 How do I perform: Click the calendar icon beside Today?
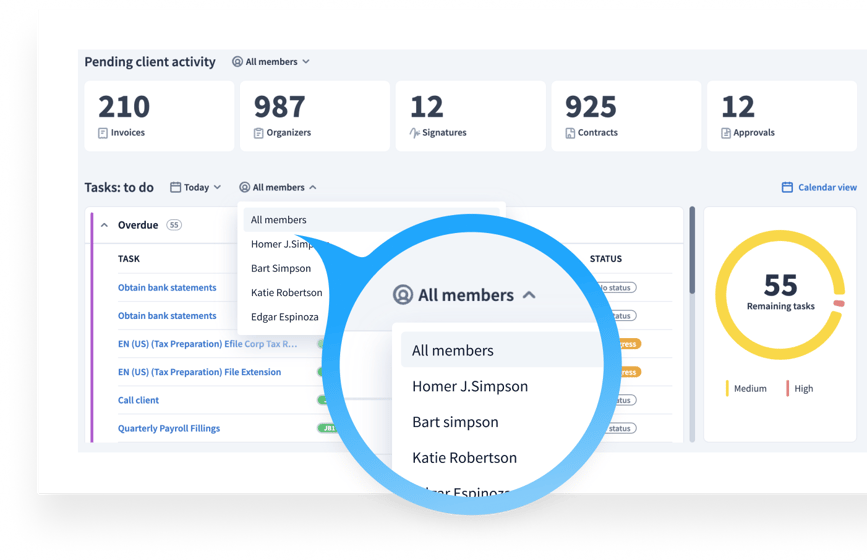[175, 187]
